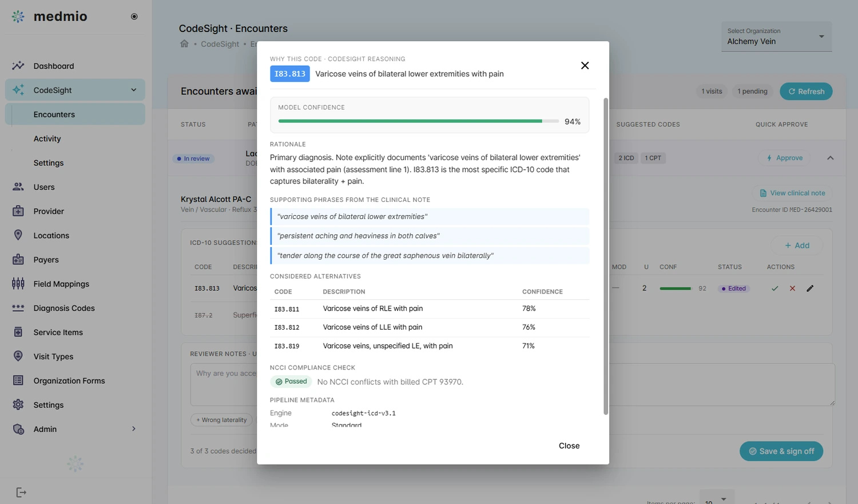Click the Close button in dialog

point(569,446)
